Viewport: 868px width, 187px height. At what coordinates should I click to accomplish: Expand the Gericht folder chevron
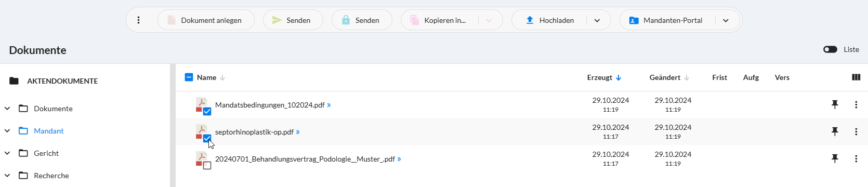[x=7, y=153]
